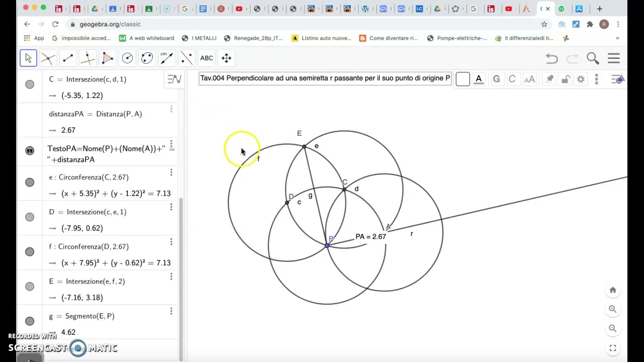Viewport: 644px width, 362px height.
Task: Select the Ellipse (conic) tool
Action: click(147, 58)
